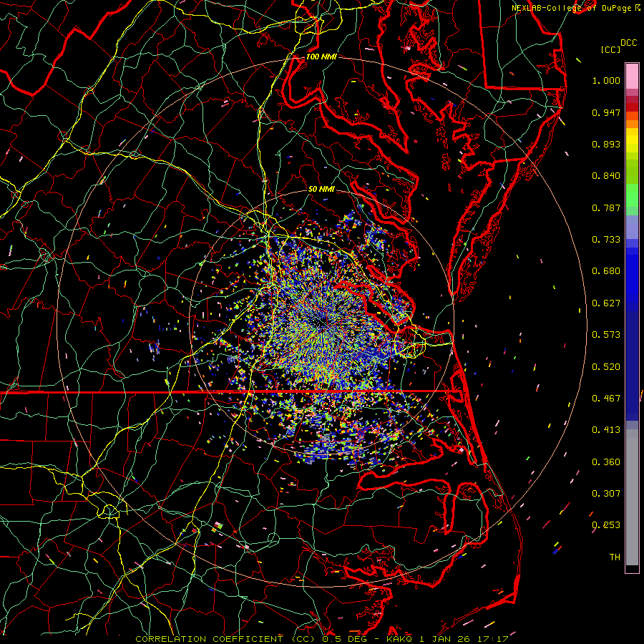The width and height of the screenshot is (644, 644).
Task: Click the 1 JAN 26 17:17 timestamp
Action: point(464,639)
